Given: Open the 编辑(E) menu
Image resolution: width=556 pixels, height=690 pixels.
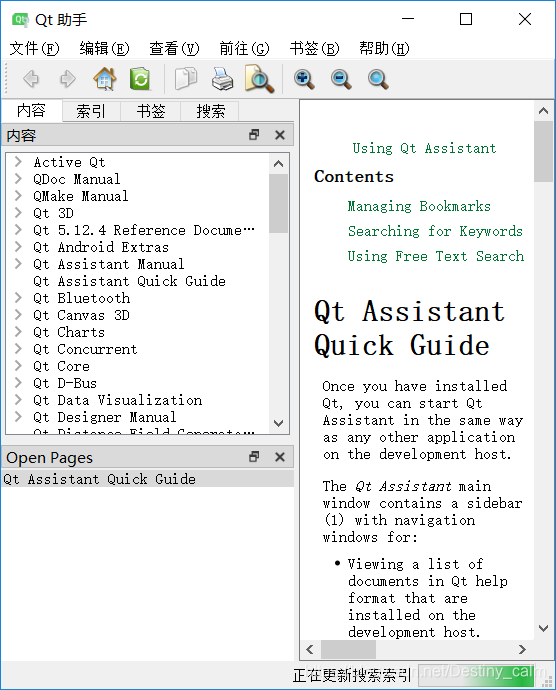Looking at the screenshot, I should pyautogui.click(x=104, y=48).
